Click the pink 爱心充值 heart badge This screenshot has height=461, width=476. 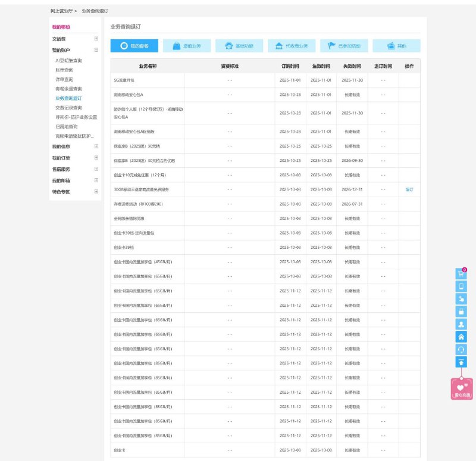click(x=462, y=388)
